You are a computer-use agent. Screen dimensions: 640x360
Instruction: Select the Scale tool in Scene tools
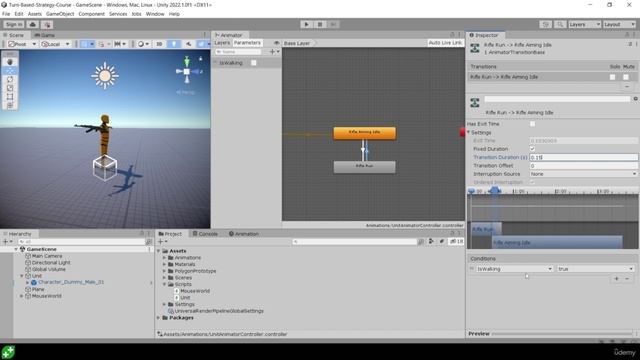tap(10, 88)
